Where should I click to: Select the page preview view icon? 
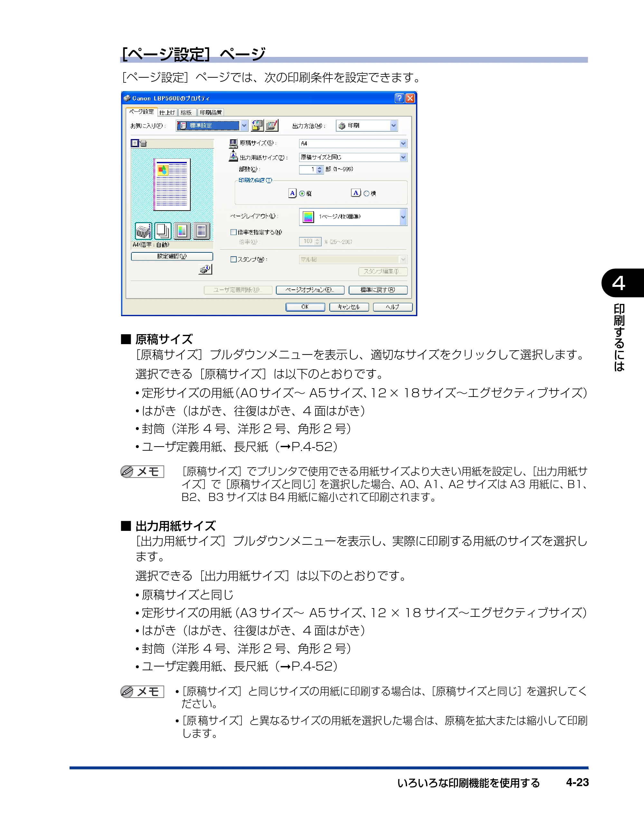[135, 143]
